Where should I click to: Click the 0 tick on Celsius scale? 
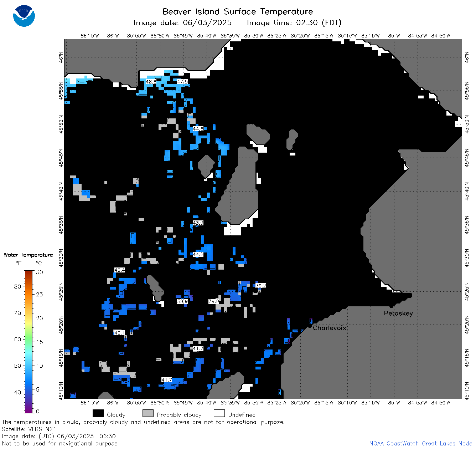38,411
